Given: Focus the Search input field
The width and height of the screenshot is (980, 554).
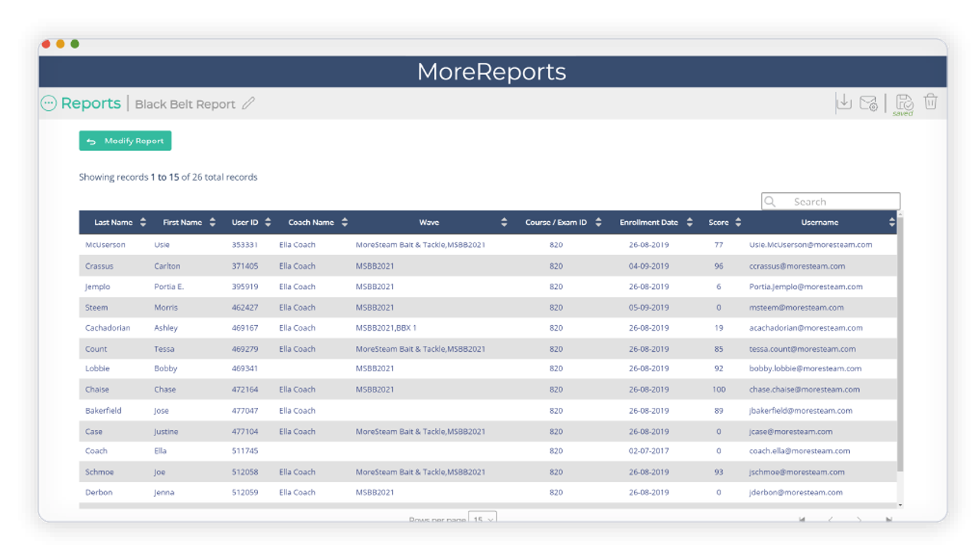Looking at the screenshot, I should 831,201.
